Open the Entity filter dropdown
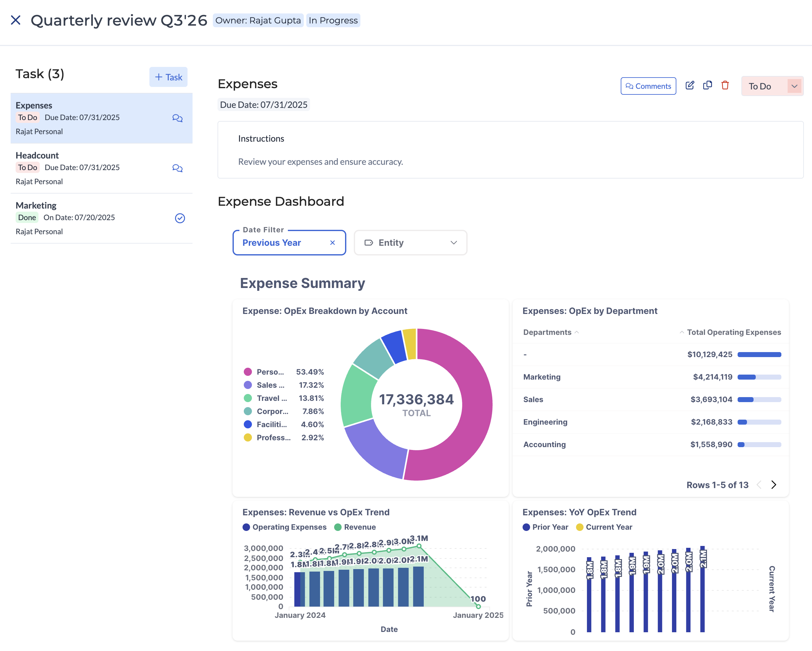The width and height of the screenshot is (812, 651). point(410,243)
